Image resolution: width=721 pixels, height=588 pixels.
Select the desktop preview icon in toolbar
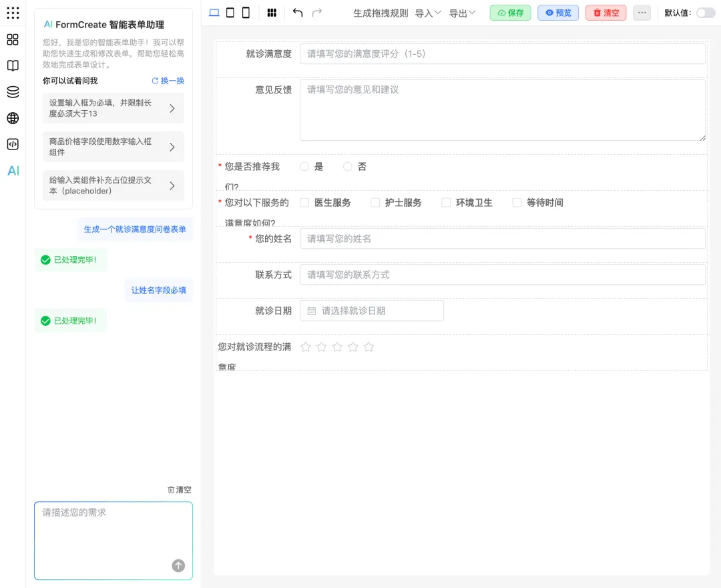point(214,12)
